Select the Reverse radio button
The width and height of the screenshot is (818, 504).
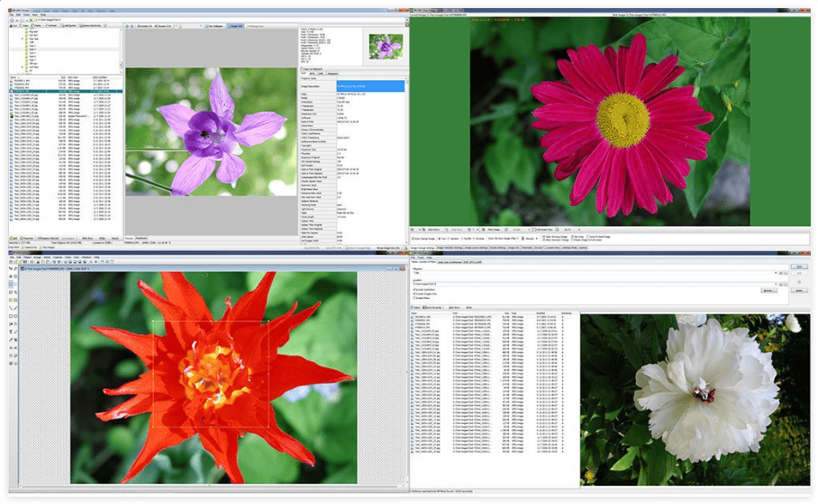coord(474,238)
